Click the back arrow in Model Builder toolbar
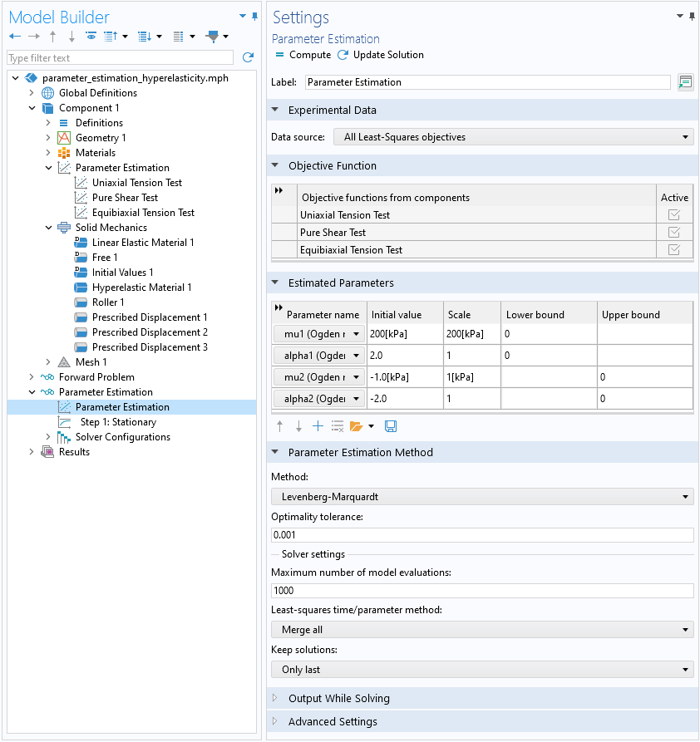The width and height of the screenshot is (700, 742). (x=15, y=36)
